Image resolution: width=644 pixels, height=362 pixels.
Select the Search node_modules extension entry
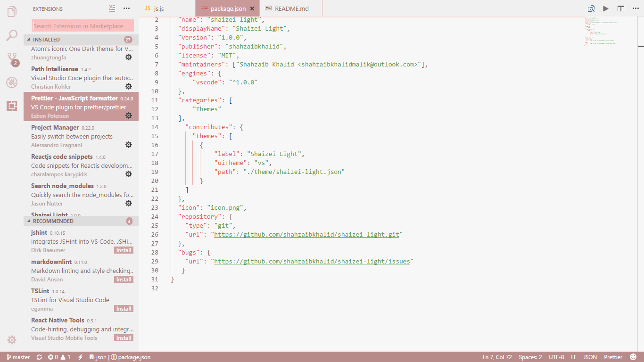81,194
